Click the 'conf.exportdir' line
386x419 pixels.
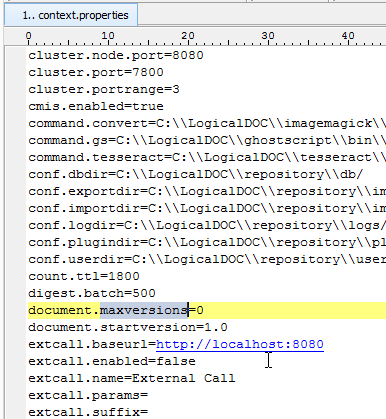point(207,191)
